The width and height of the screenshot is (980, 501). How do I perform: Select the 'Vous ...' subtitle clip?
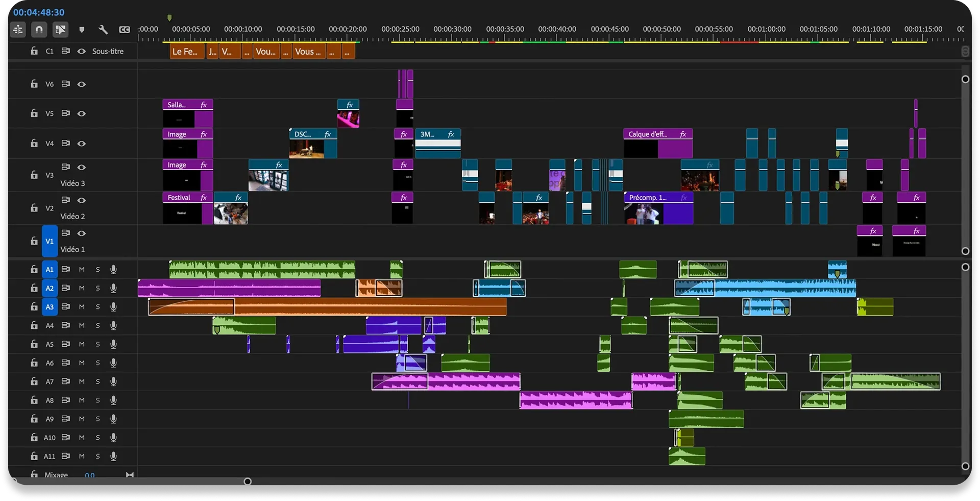310,52
